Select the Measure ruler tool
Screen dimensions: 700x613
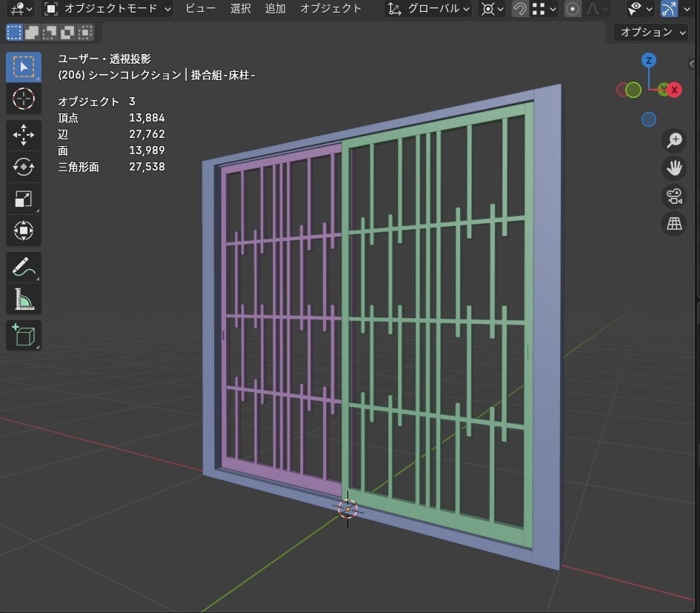pyautogui.click(x=24, y=299)
